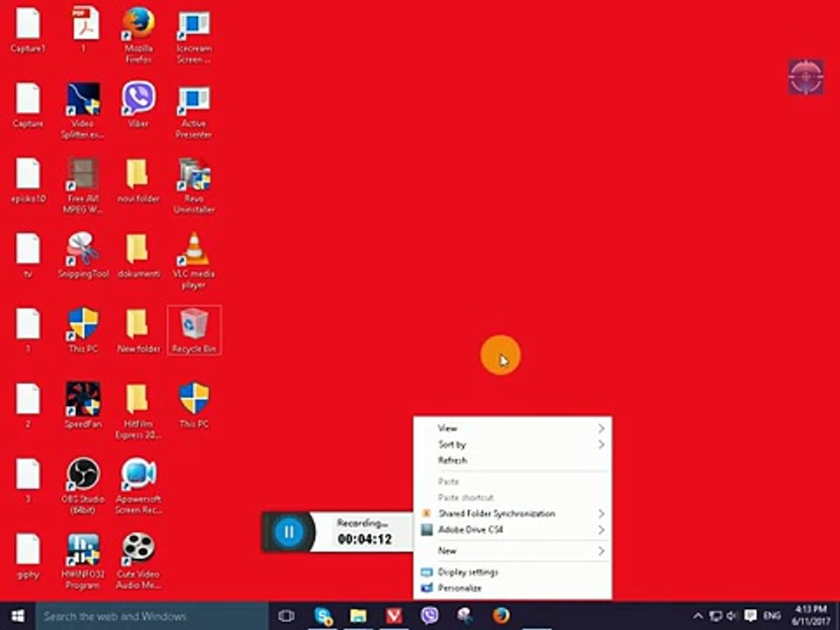The image size is (840, 630).
Task: Select the Cute Video Audio Merger shortcut
Action: point(138,561)
